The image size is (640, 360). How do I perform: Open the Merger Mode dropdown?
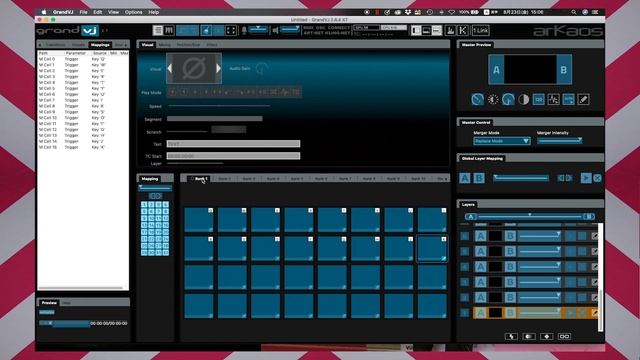pos(502,141)
